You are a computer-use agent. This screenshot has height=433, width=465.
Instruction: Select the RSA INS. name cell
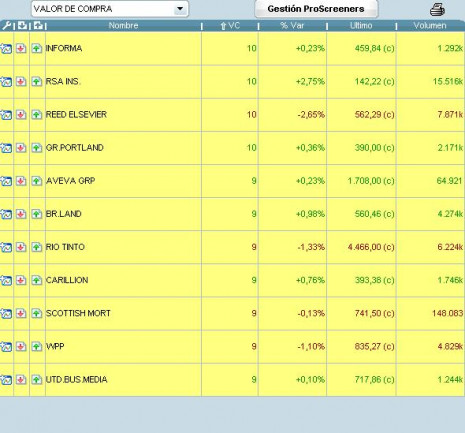point(123,82)
